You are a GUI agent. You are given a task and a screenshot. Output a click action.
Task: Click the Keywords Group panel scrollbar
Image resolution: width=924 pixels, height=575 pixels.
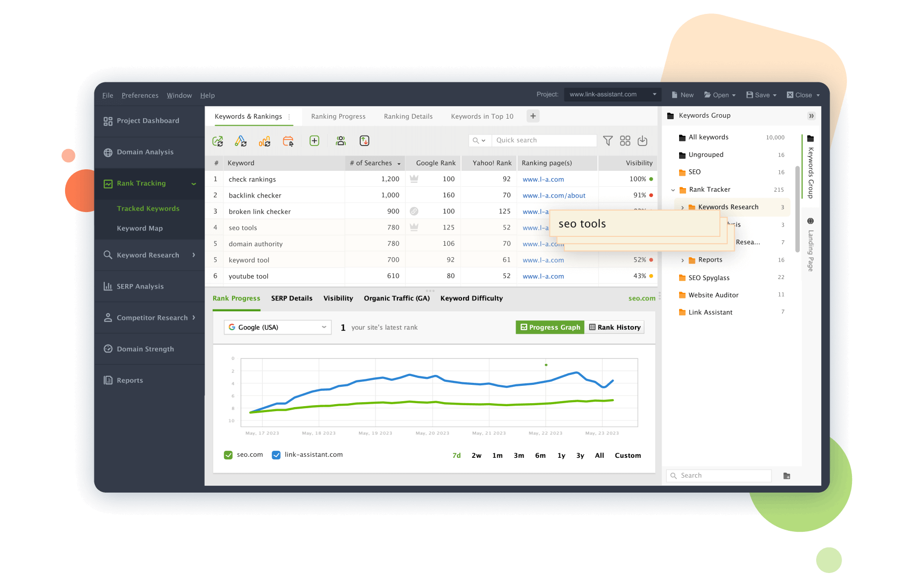pyautogui.click(x=797, y=209)
